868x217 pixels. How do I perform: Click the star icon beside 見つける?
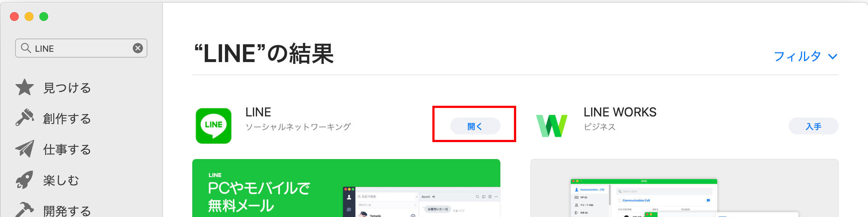coord(25,87)
